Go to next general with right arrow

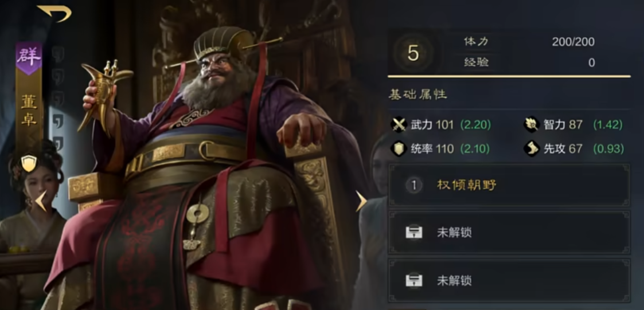click(x=361, y=201)
